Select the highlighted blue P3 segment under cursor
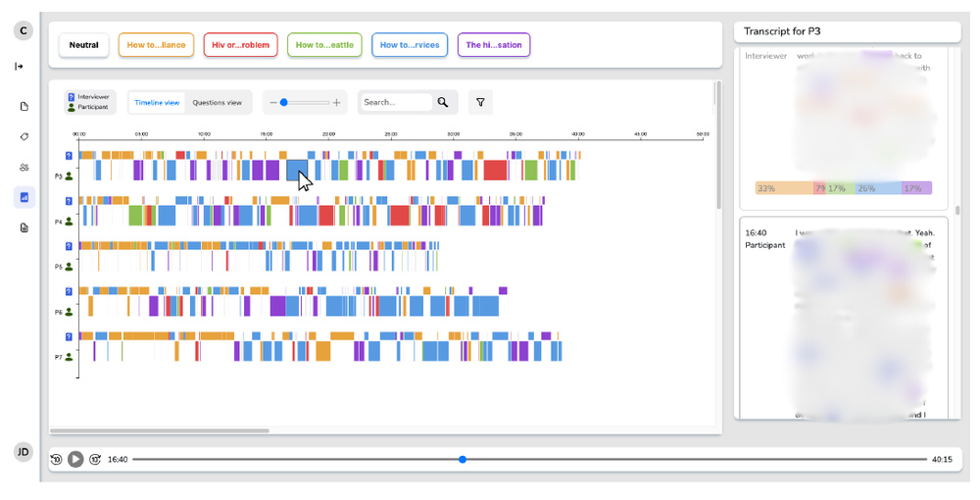 point(297,170)
